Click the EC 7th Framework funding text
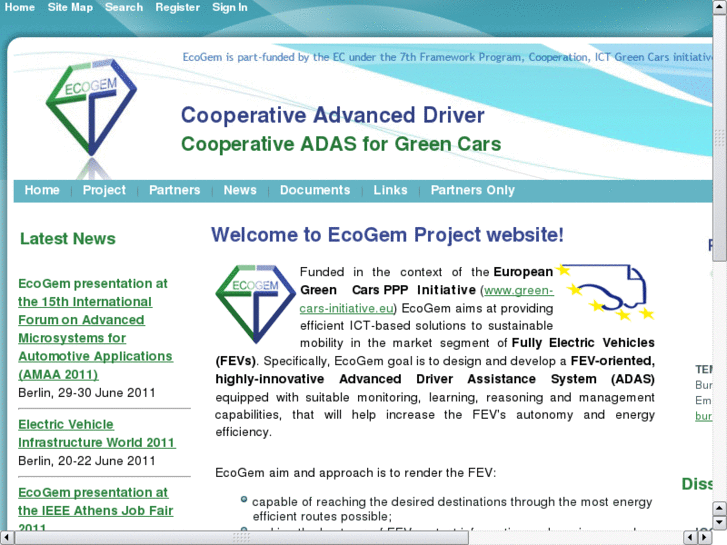This screenshot has width=727, height=545. (447, 57)
